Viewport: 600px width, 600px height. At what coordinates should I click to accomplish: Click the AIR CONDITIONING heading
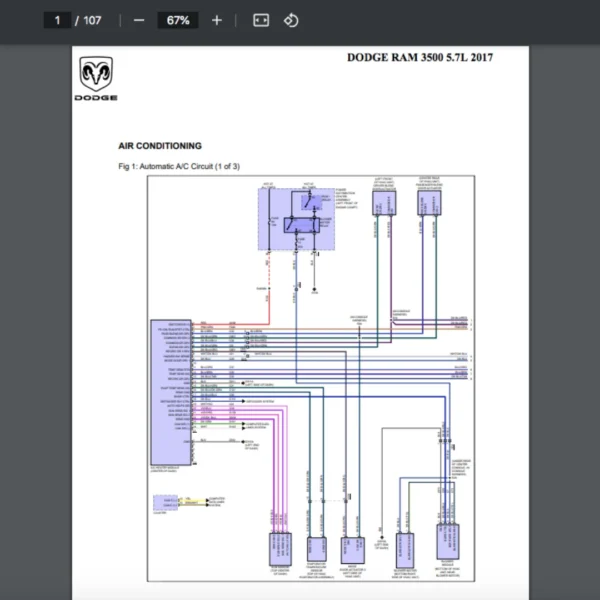(160, 146)
